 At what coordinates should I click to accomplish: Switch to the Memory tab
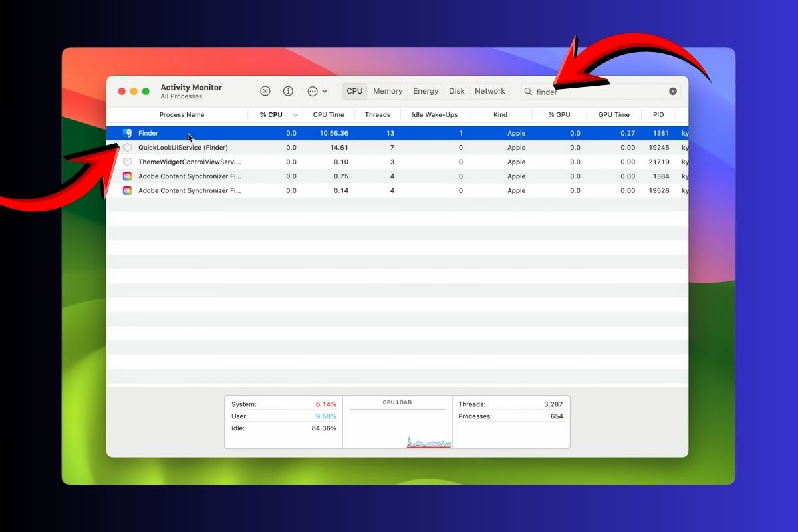387,91
